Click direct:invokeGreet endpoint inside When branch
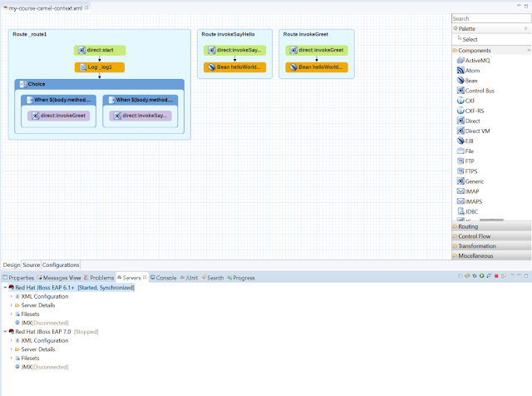The width and height of the screenshot is (532, 396). [x=59, y=116]
